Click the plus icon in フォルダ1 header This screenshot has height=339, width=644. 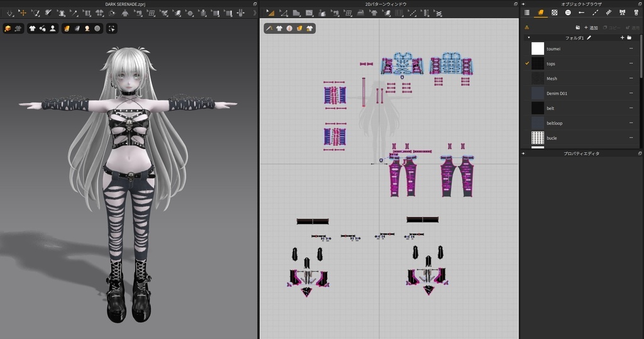622,37
